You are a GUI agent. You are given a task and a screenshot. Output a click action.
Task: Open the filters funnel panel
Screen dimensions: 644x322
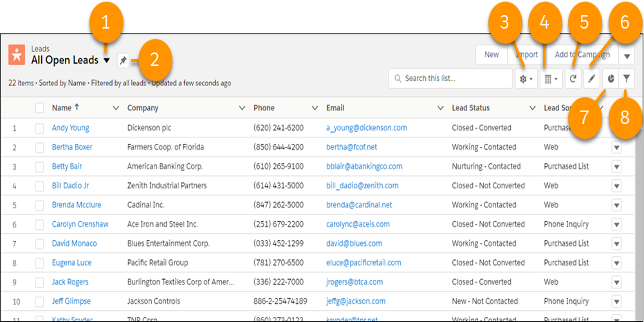[x=626, y=79]
